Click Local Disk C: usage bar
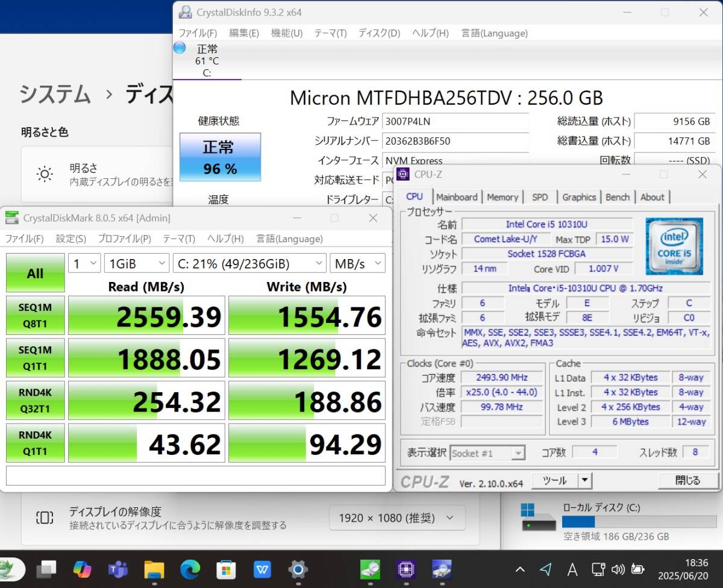Viewport: 723px width, 588px height. [x=639, y=521]
